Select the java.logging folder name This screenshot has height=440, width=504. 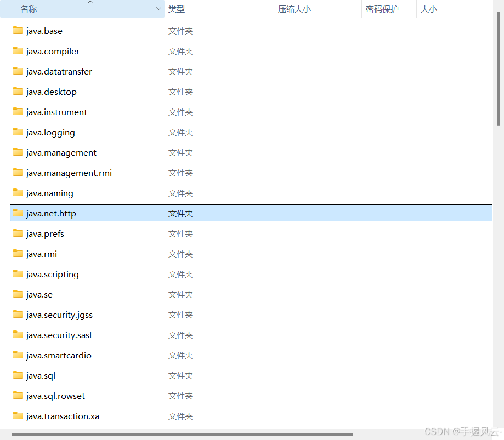point(50,132)
